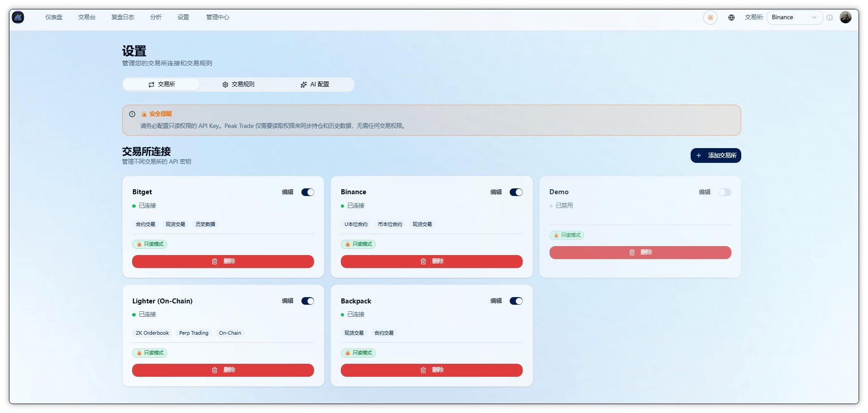This screenshot has height=413, width=868.
Task: Open 复盘日志 navigation item
Action: [x=123, y=17]
